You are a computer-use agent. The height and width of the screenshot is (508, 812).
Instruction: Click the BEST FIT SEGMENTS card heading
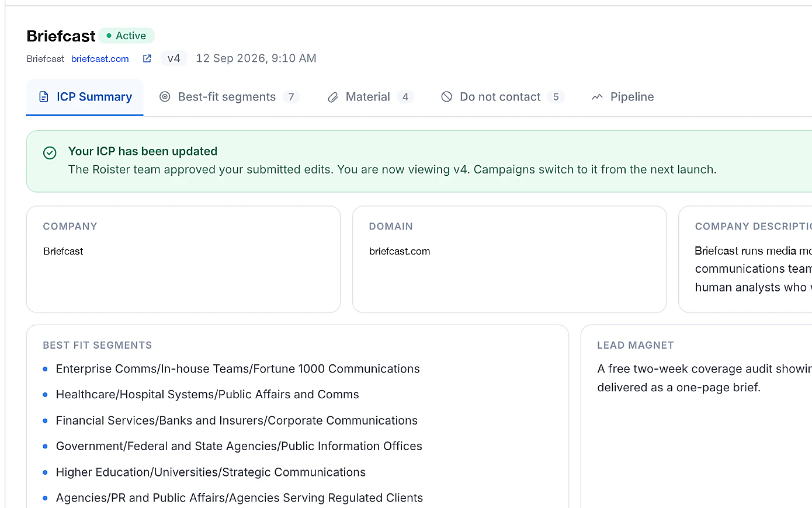[x=98, y=345]
